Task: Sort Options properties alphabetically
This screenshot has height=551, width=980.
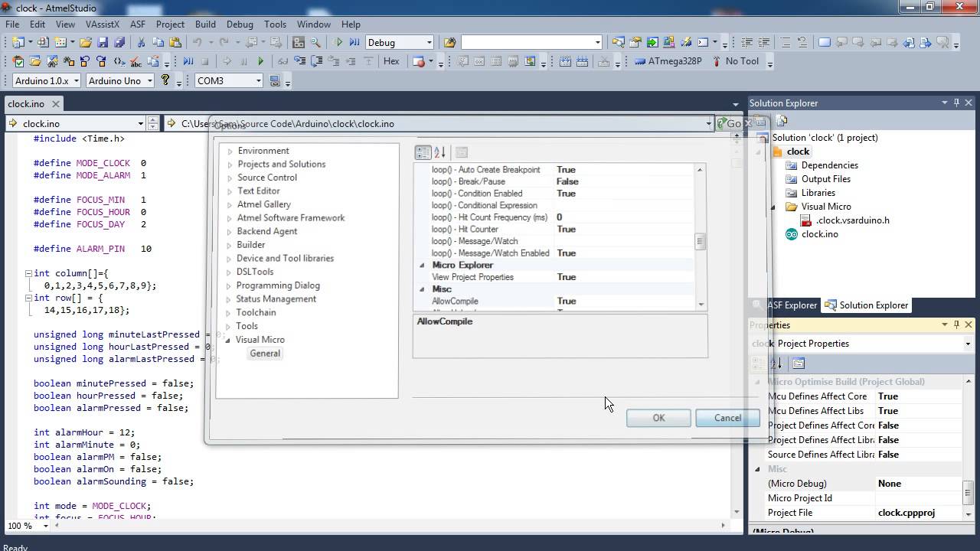Action: point(439,152)
